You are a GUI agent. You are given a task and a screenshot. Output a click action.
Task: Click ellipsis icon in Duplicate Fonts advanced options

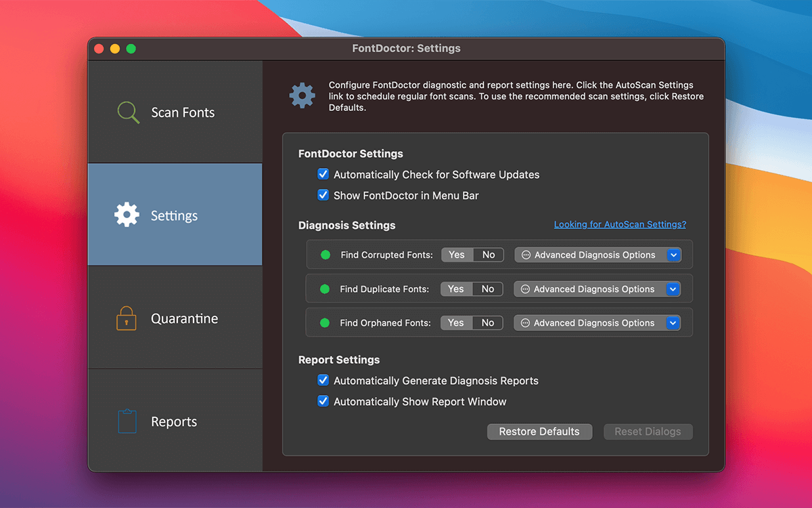pos(524,289)
